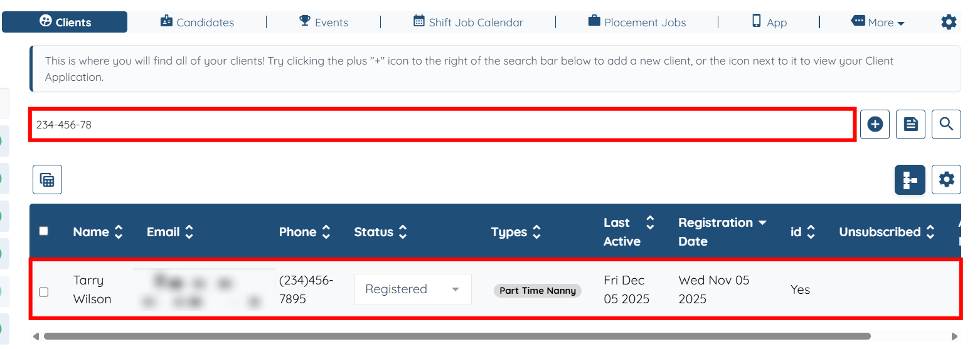Viewport: 980px width, 349px height.
Task: Open the Registered status dropdown
Action: 413,289
